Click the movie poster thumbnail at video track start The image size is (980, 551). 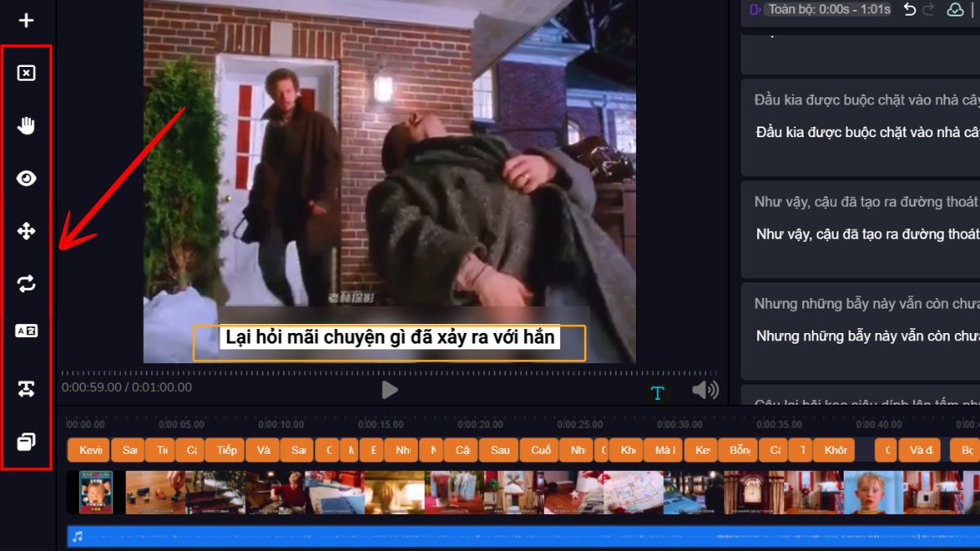pyautogui.click(x=96, y=492)
